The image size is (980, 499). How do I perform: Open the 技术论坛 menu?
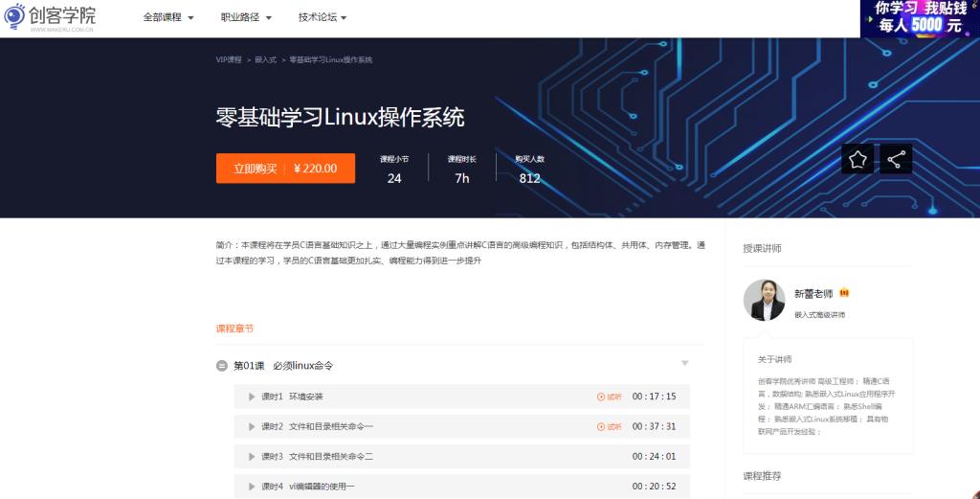tap(323, 17)
